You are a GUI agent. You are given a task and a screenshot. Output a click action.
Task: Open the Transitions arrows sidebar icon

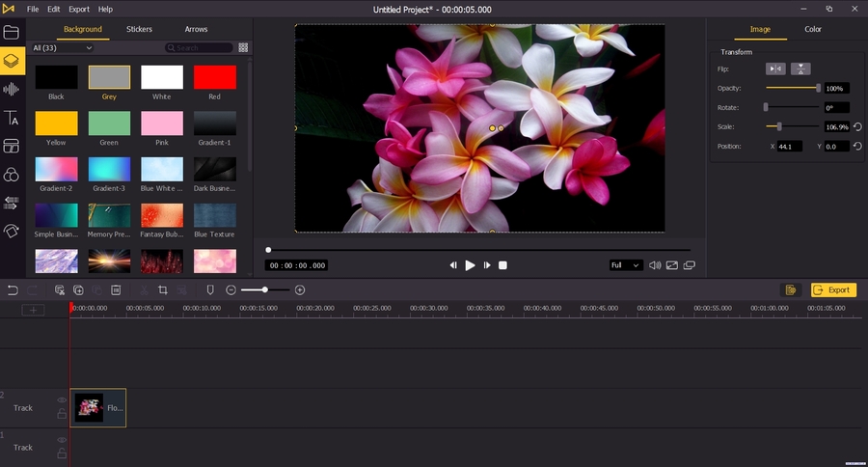(12, 203)
